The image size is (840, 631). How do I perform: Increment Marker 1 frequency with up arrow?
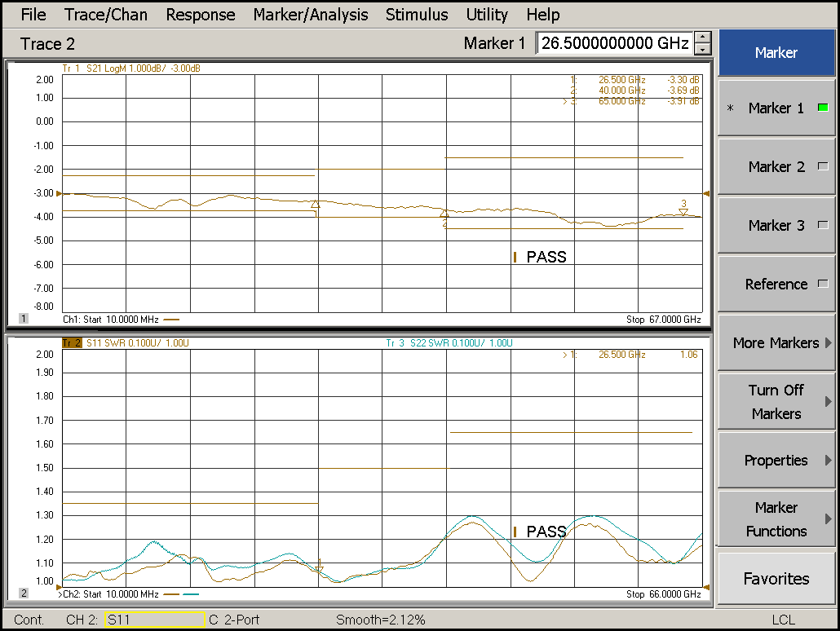703,38
